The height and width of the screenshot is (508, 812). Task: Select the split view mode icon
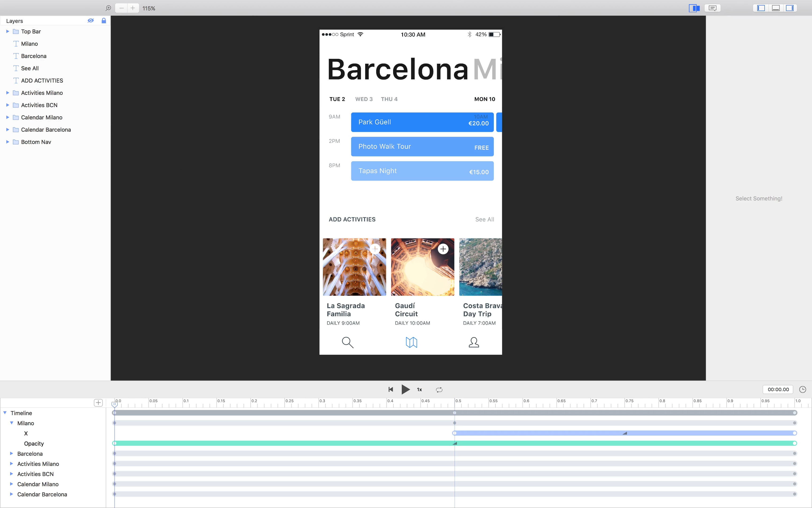[x=694, y=8]
